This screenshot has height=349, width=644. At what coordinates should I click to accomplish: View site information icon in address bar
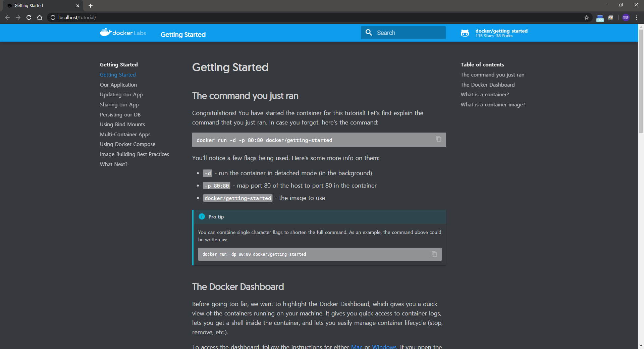click(53, 17)
